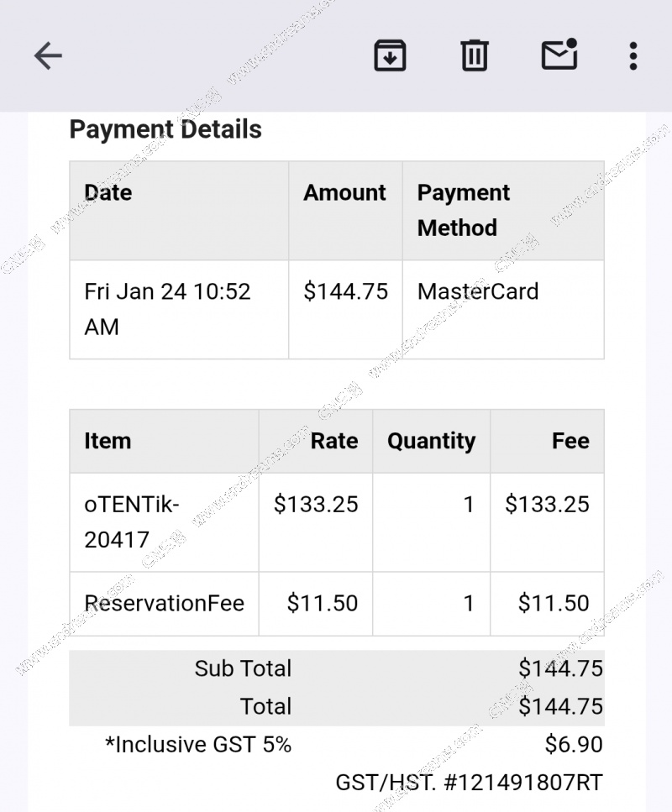Delete the email using the trash icon
This screenshot has height=812, width=672.
click(474, 55)
